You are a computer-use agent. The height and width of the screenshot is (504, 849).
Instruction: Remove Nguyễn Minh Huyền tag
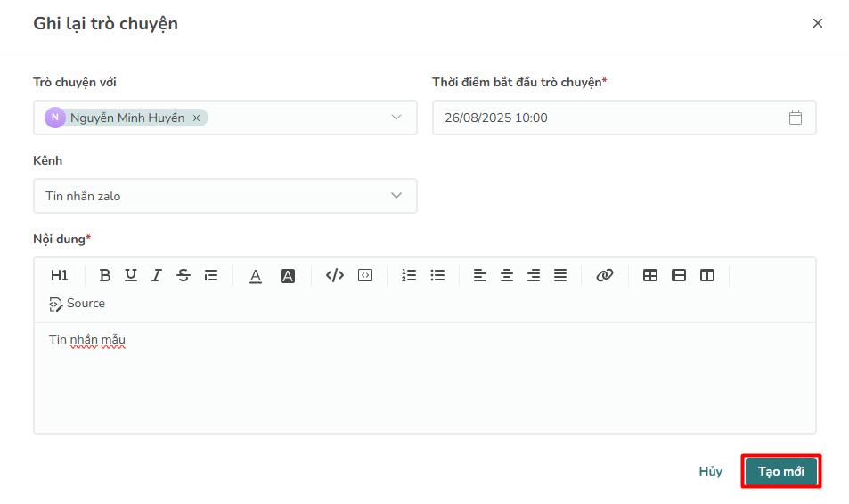tap(197, 118)
